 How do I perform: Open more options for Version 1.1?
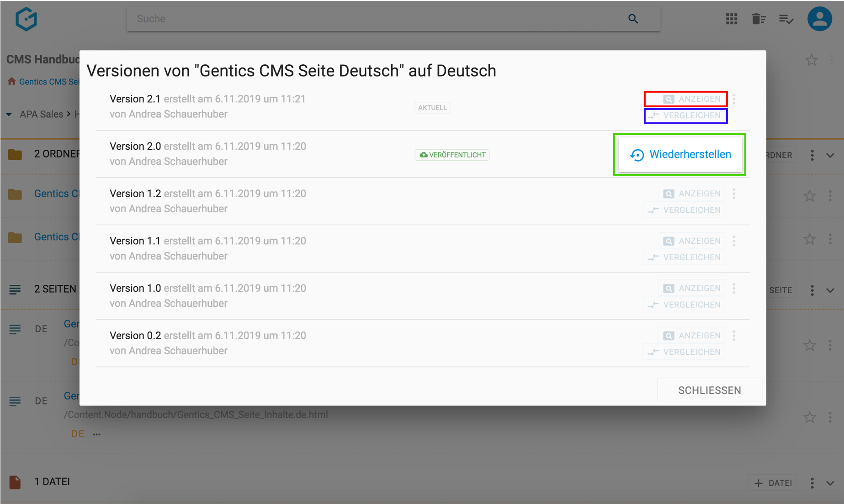coord(734,241)
